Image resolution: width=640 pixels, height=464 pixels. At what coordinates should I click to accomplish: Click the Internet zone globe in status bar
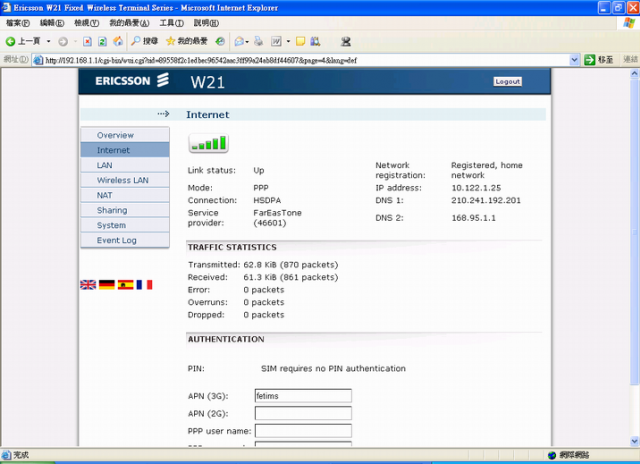pos(552,455)
